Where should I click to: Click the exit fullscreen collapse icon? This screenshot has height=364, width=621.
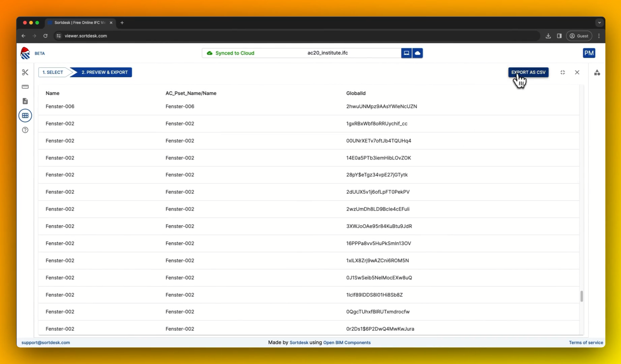[562, 72]
